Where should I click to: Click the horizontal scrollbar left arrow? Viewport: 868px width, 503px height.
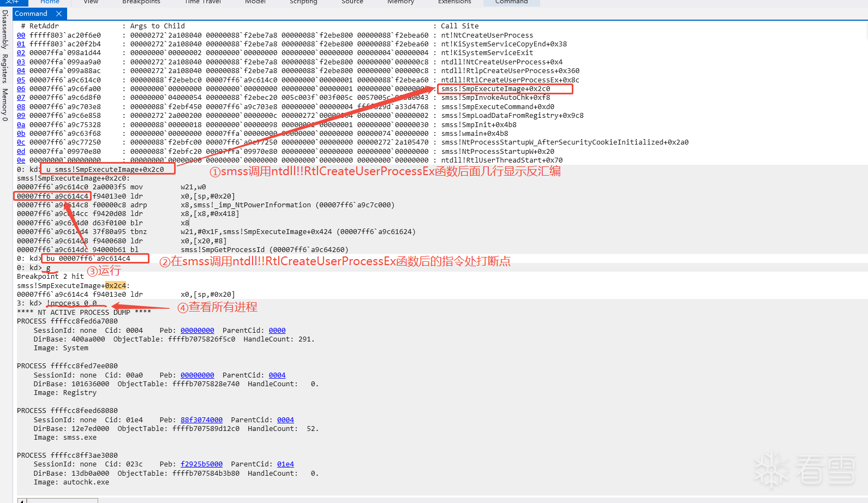pyautogui.click(x=22, y=500)
